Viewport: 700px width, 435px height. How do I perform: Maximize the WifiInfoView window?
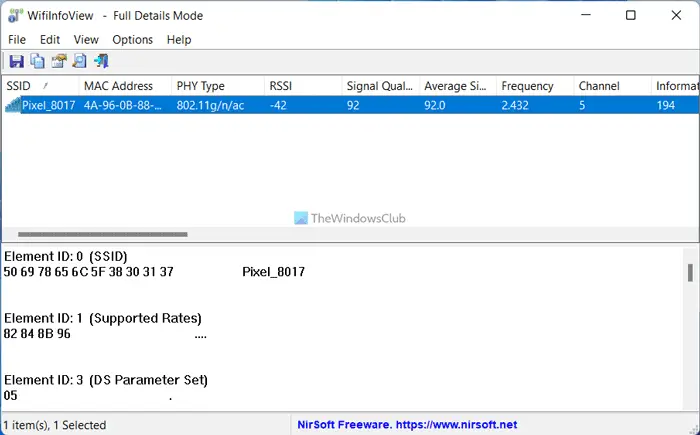click(x=631, y=15)
